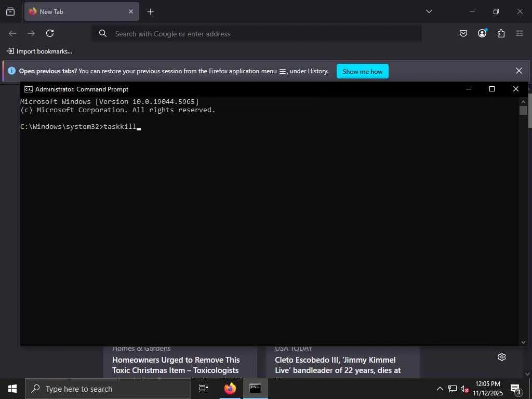Click the Microsoft Corporation copyright line

tap(118, 110)
